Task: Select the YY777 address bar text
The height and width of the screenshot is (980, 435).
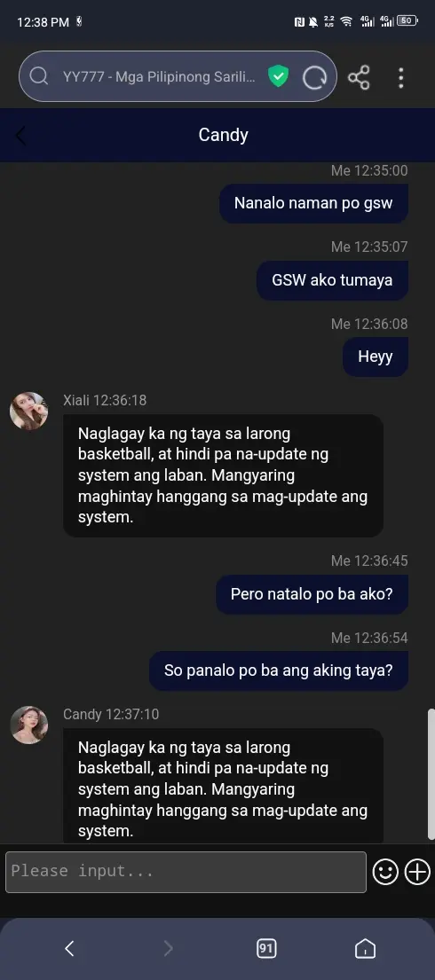Action: coord(159,77)
